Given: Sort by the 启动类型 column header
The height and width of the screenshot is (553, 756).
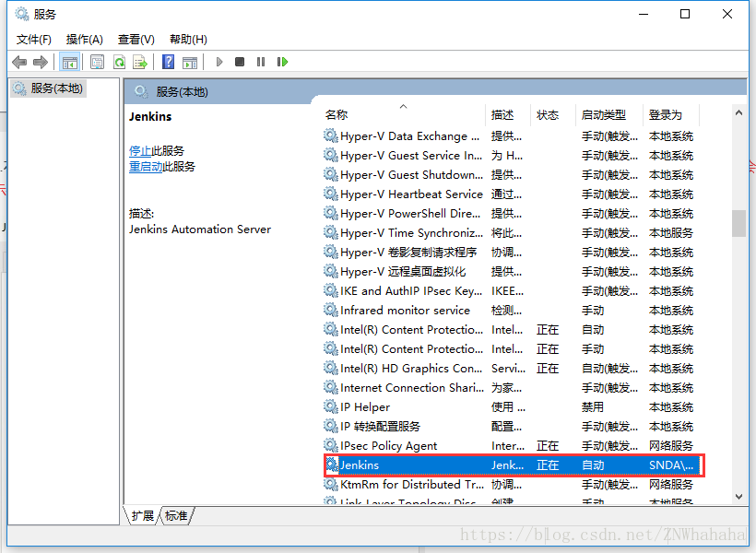Looking at the screenshot, I should pos(609,114).
